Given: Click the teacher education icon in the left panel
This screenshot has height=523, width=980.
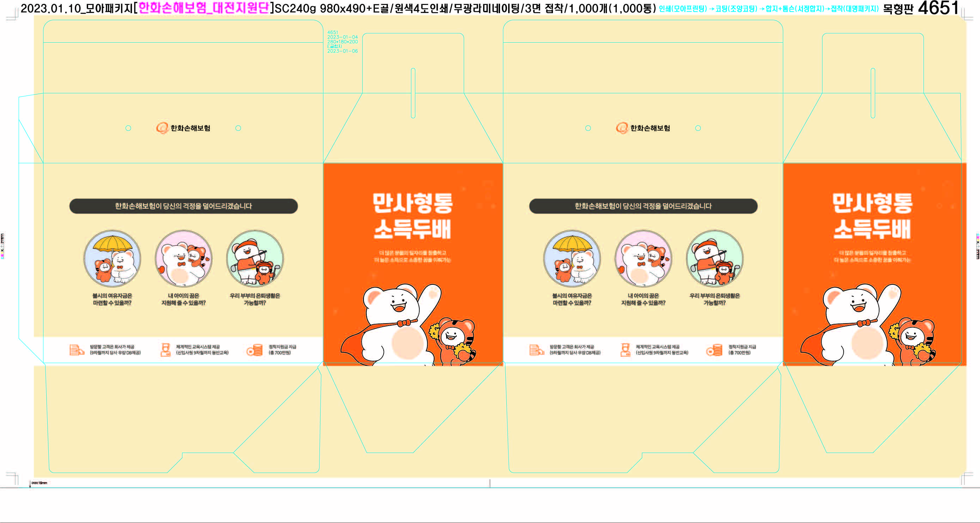Looking at the screenshot, I should coord(165,350).
